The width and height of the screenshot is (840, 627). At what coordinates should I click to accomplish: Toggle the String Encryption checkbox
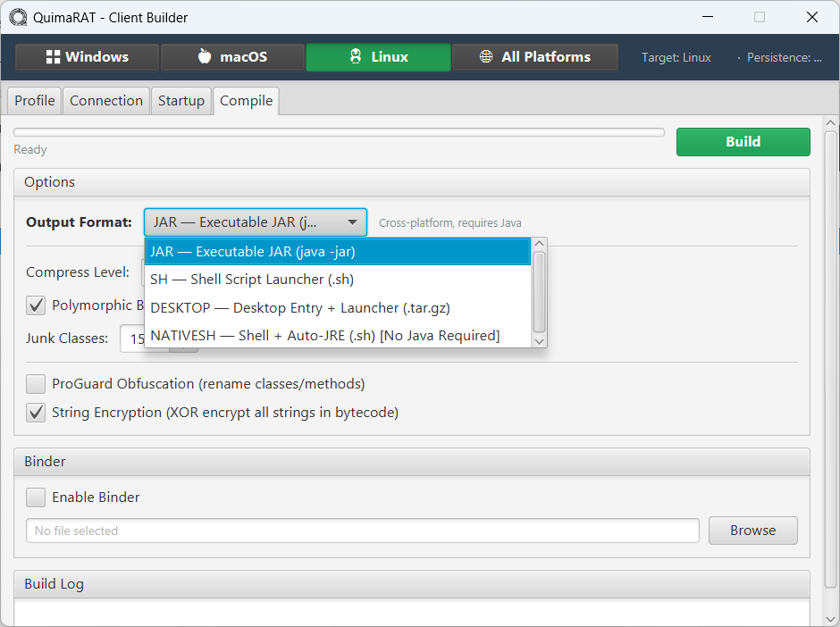point(36,413)
